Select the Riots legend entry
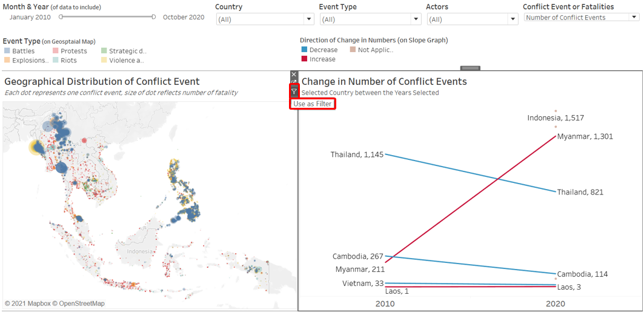This screenshot has width=644, height=312. [68, 61]
